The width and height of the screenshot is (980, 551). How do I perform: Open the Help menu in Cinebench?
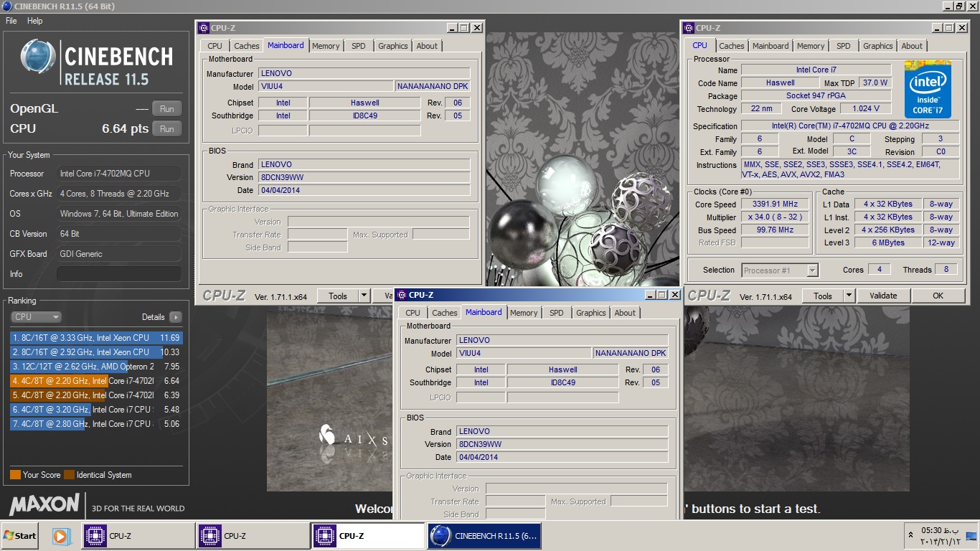35,21
